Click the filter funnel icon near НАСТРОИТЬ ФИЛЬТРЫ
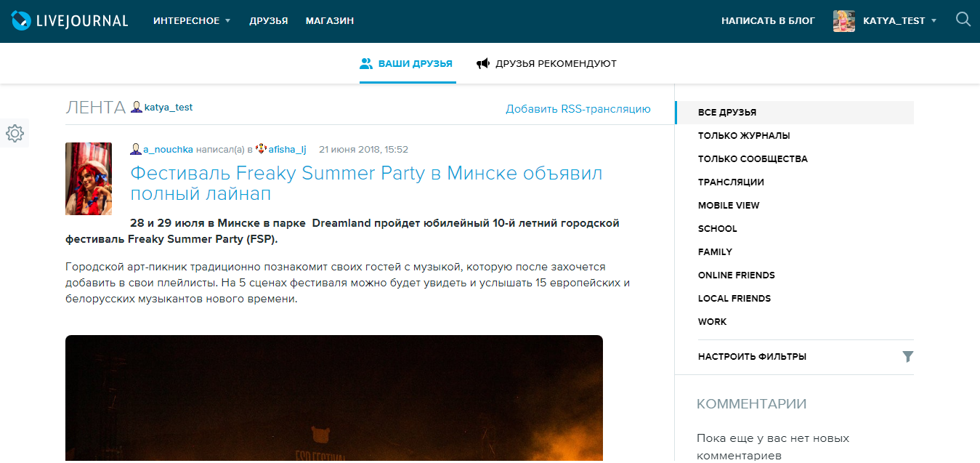This screenshot has width=980, height=463. (907, 357)
